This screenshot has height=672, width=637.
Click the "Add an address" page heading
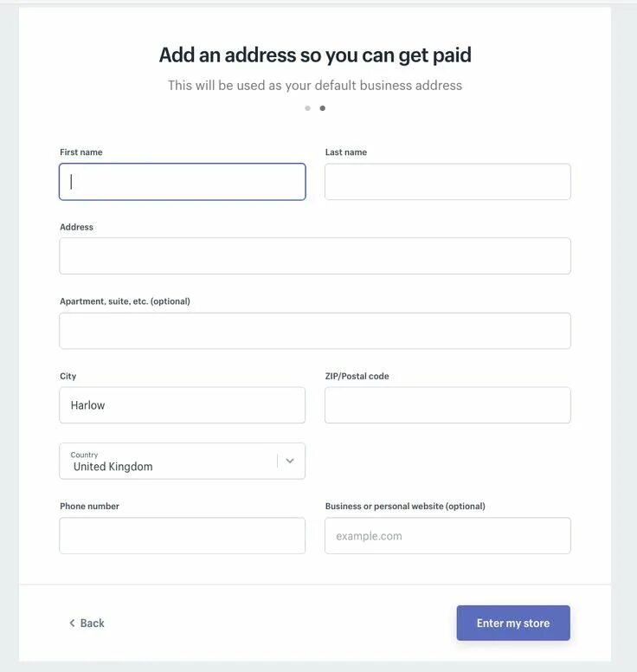pyautogui.click(x=315, y=55)
